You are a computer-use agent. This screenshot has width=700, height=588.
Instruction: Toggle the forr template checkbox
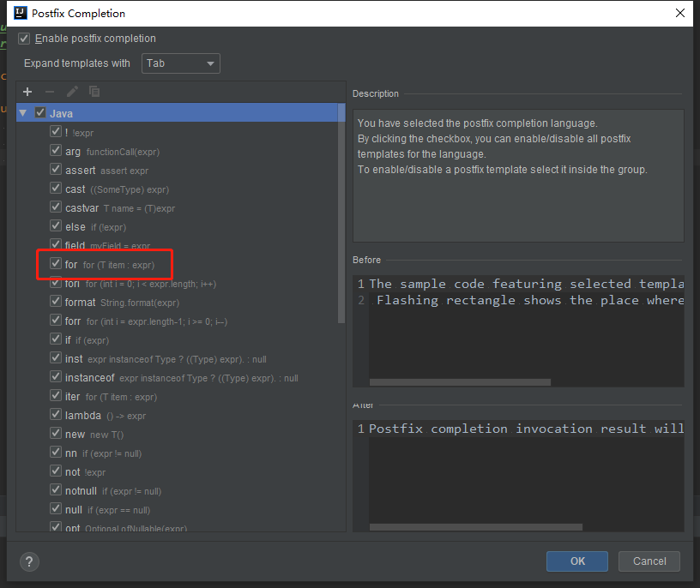tap(56, 321)
